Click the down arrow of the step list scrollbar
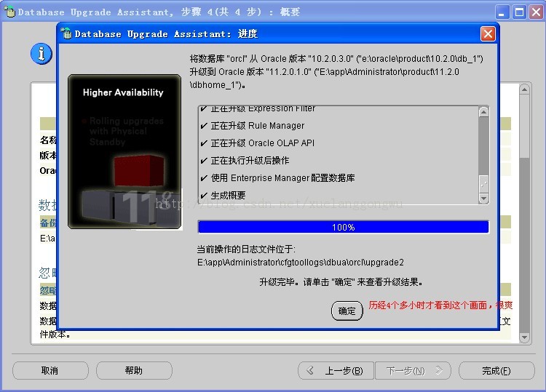This screenshot has height=392, width=546. 483,199
